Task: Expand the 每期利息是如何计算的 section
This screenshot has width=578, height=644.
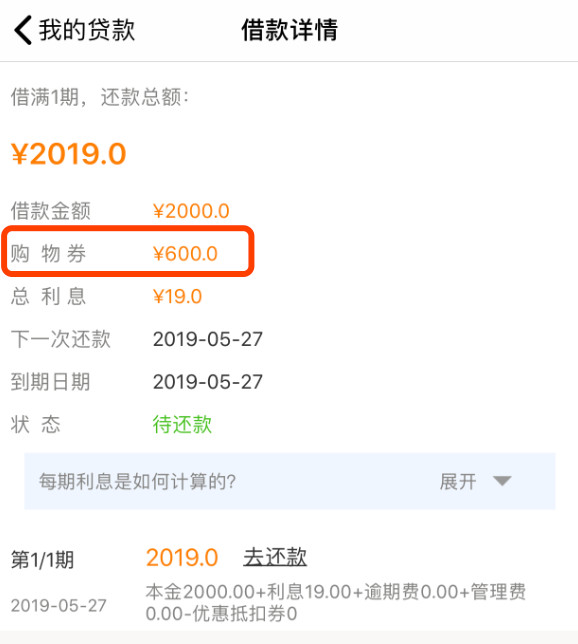Action: (290, 481)
